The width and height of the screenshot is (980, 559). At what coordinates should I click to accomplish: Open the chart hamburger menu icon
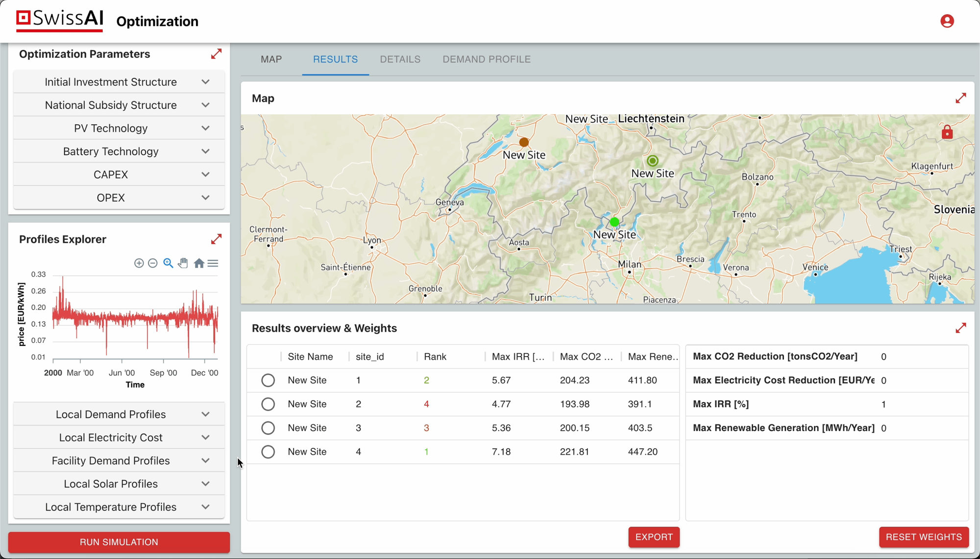[x=213, y=263]
